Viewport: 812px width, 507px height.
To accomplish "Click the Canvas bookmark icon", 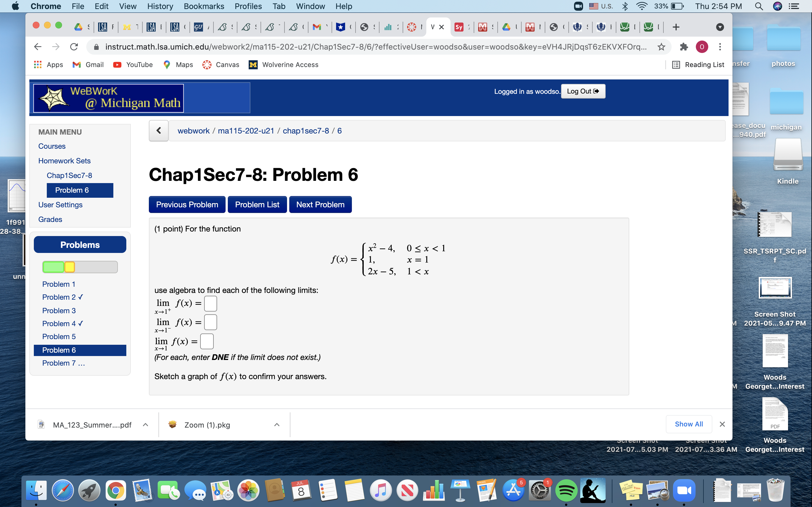I will coord(207,65).
